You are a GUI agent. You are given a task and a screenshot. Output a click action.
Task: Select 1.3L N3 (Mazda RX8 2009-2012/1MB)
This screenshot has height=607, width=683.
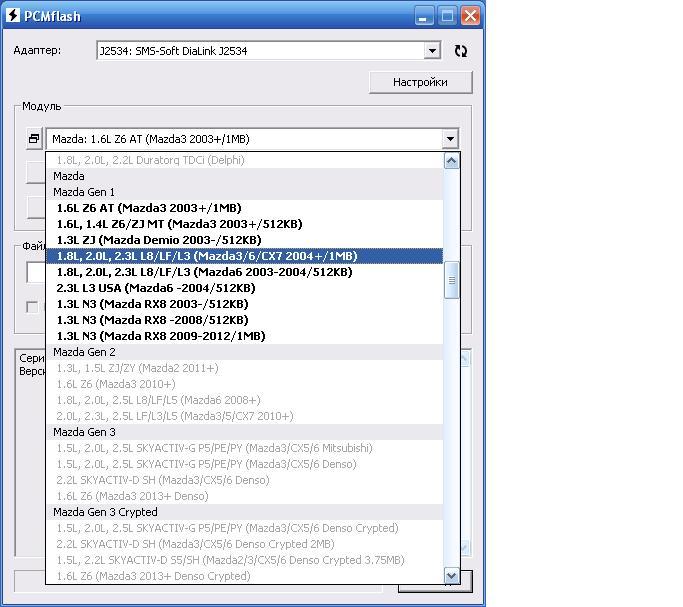[244, 336]
